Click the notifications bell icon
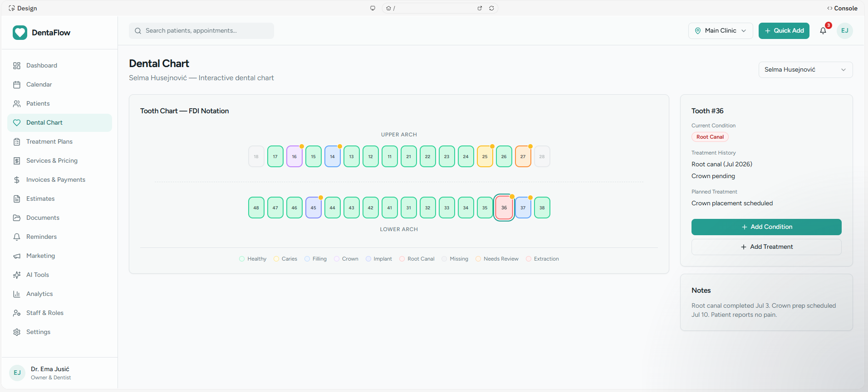868x392 pixels. point(823,31)
